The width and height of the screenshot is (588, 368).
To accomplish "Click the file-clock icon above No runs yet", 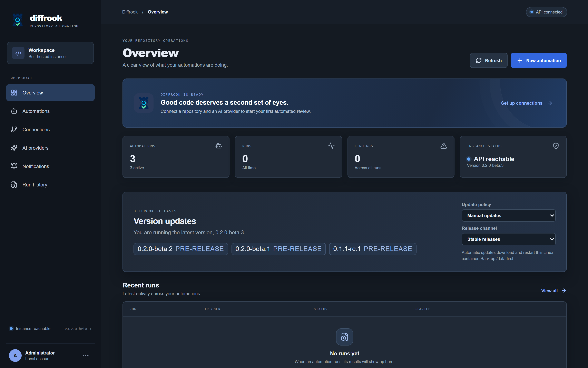I will click(x=345, y=337).
